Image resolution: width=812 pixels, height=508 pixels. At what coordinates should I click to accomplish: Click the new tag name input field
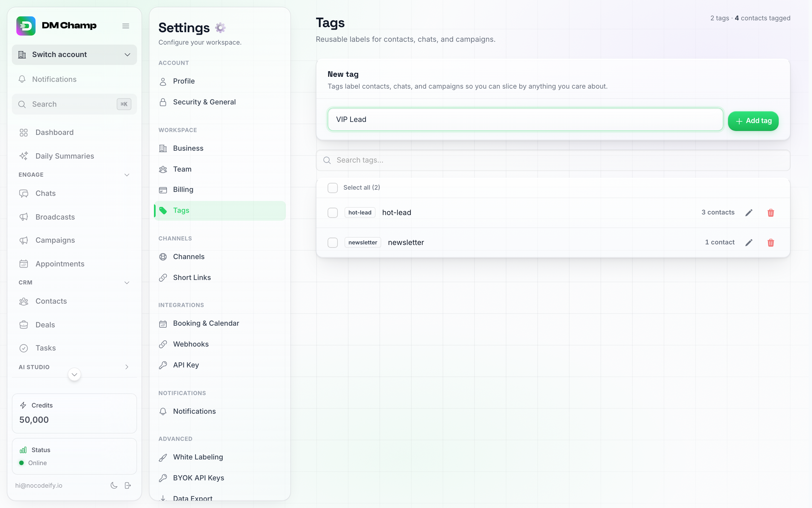(526, 120)
